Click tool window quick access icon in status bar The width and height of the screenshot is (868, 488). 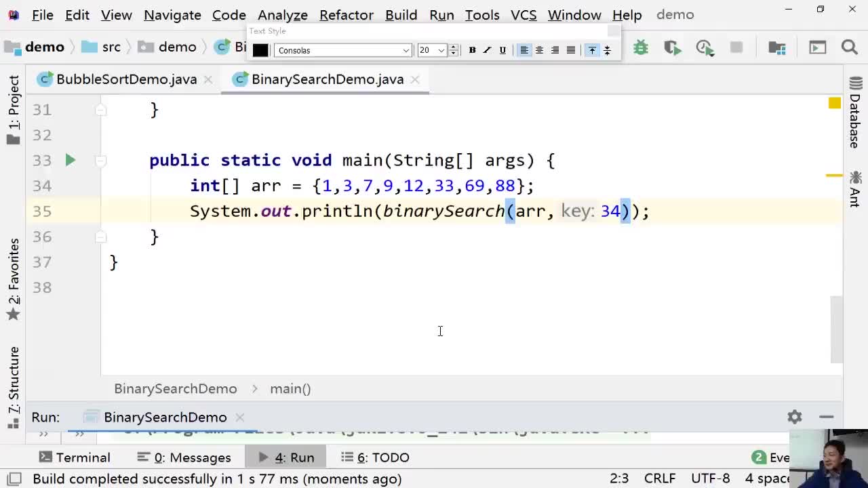pos(14,479)
